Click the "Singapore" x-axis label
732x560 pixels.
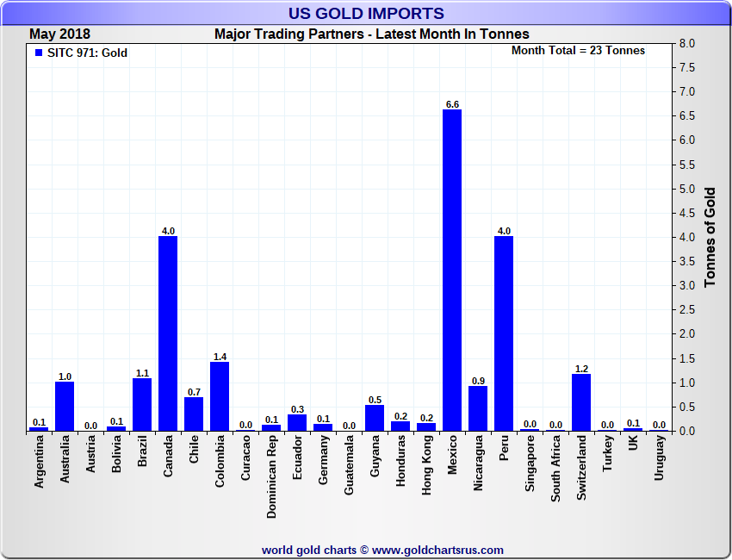530,463
